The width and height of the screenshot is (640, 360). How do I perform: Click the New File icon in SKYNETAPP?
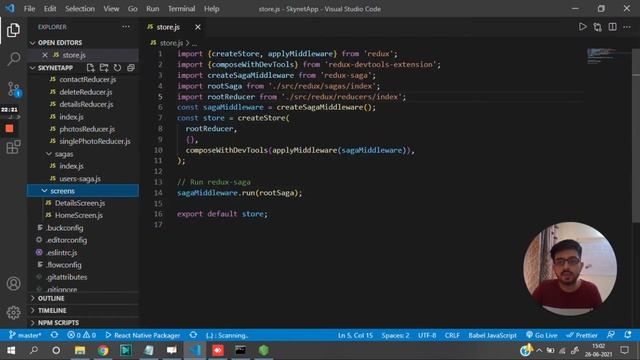(91, 68)
